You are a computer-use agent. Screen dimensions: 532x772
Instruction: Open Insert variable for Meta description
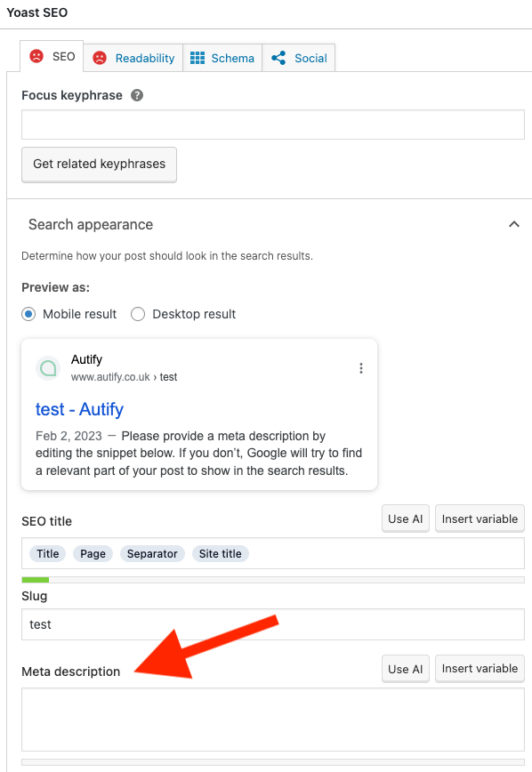pos(480,668)
